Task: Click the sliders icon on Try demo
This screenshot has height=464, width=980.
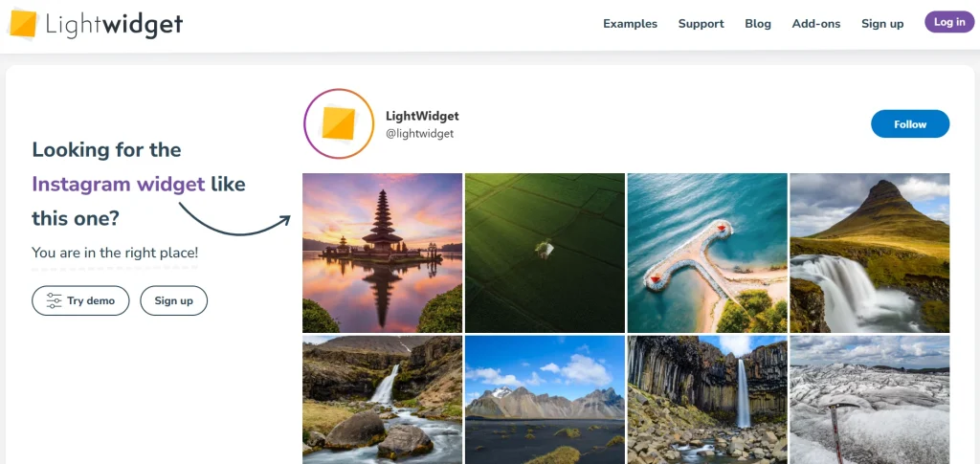Action: pyautogui.click(x=55, y=300)
